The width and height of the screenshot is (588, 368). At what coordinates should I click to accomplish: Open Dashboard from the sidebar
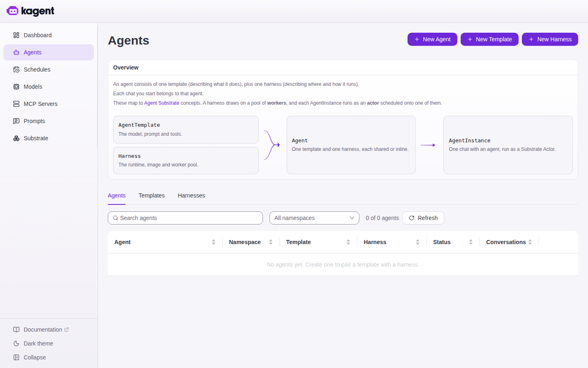[49, 35]
